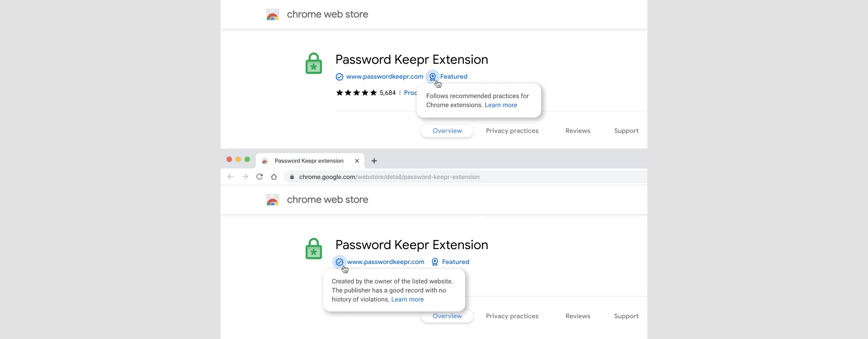Click the browser forward arrow
This screenshot has width=868, height=339.
[245, 177]
